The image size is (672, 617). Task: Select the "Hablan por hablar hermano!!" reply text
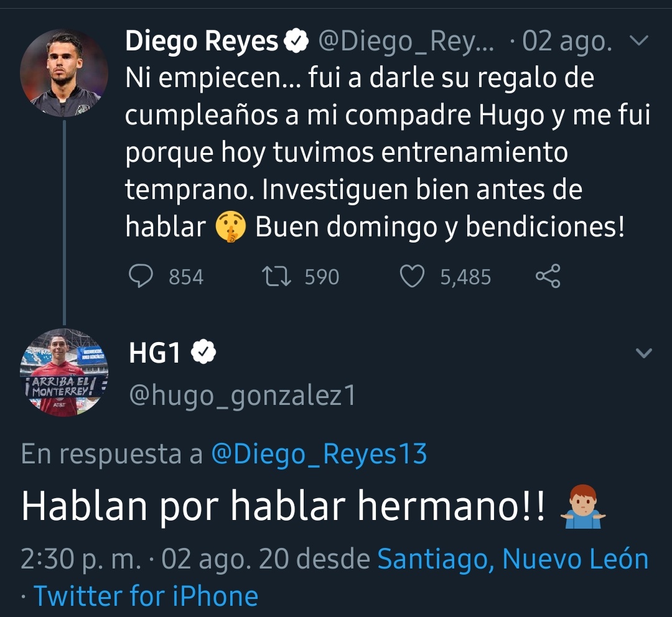coord(283,508)
